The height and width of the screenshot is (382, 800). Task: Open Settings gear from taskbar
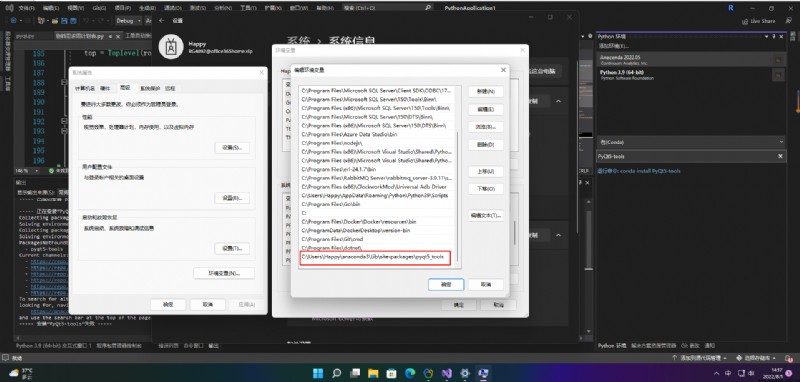click(465, 373)
